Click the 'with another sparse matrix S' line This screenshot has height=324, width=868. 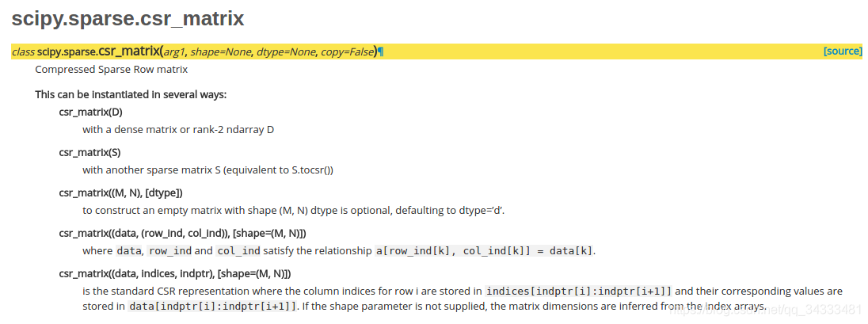pos(207,170)
